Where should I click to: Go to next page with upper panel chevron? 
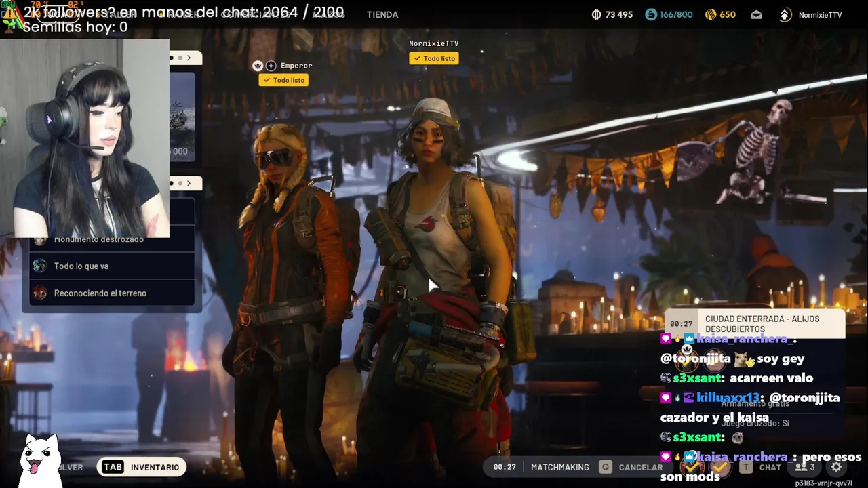coord(189,58)
